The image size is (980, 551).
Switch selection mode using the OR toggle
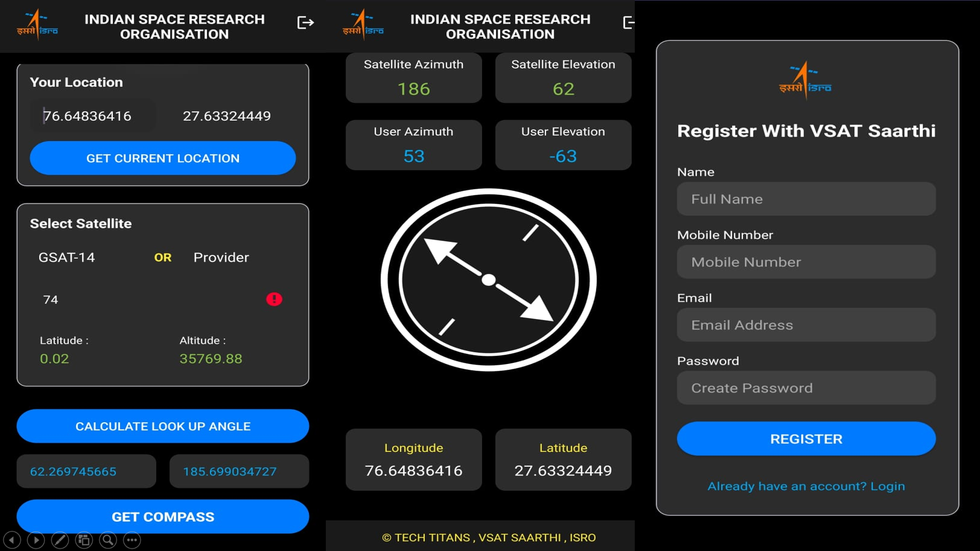click(x=162, y=258)
